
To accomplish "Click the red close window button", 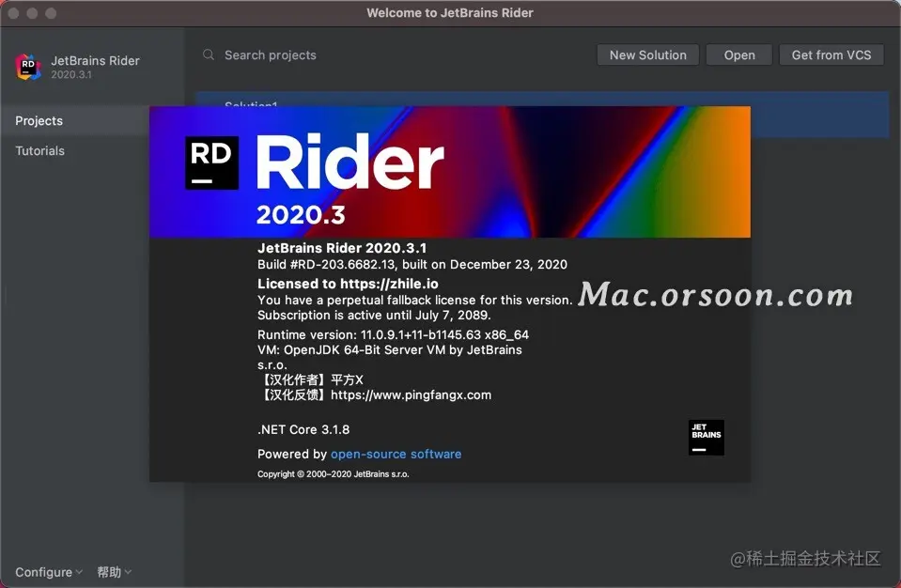I will pyautogui.click(x=14, y=12).
